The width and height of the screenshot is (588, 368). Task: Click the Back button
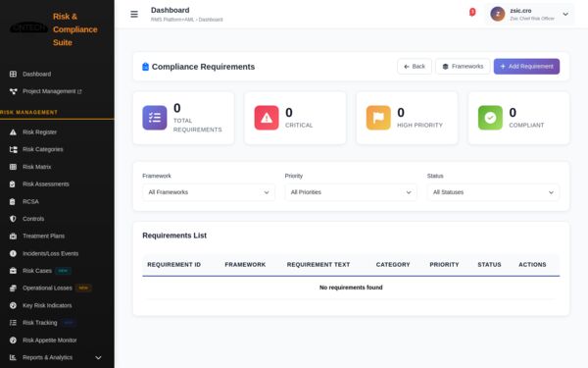click(415, 67)
